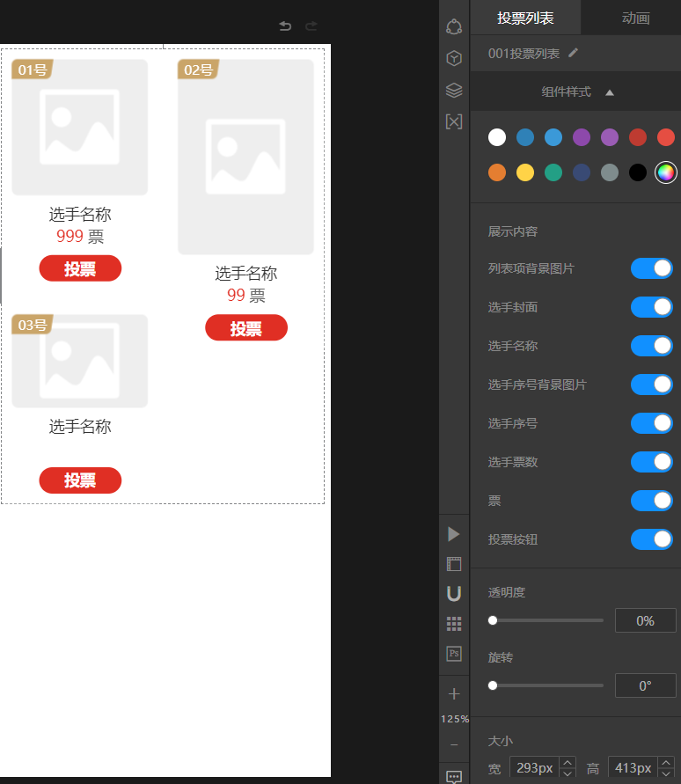Click the 透明度 slider handle
This screenshot has height=784, width=681.
pyautogui.click(x=493, y=620)
